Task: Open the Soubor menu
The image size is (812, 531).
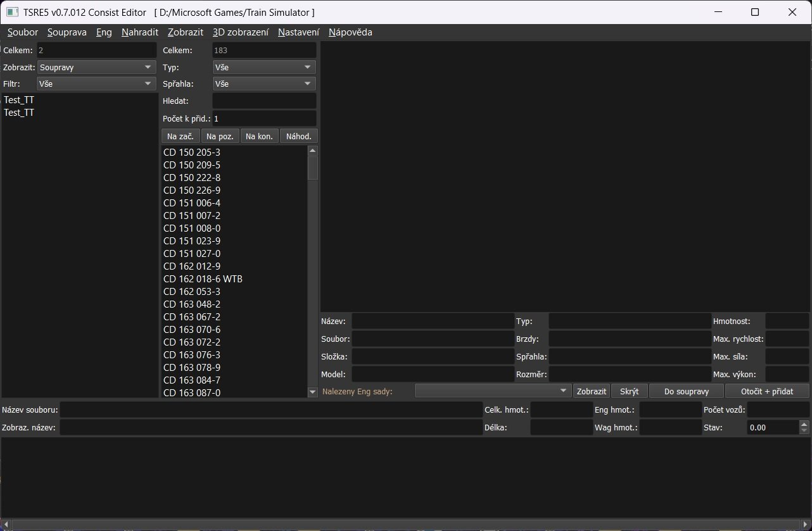Action: pyautogui.click(x=23, y=32)
